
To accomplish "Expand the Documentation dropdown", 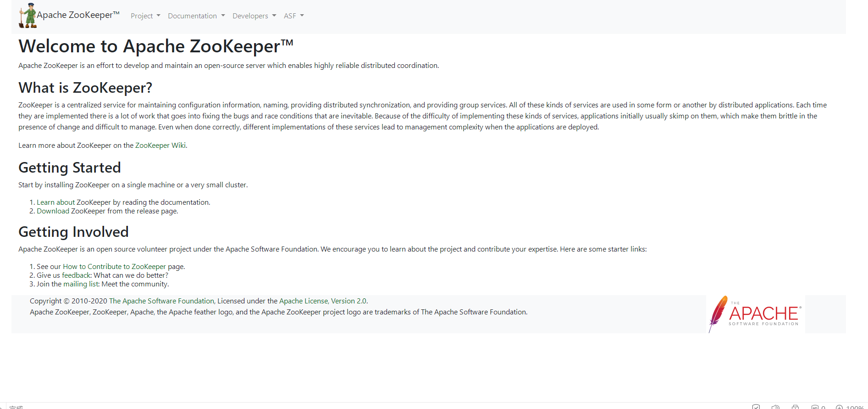I will [x=196, y=16].
